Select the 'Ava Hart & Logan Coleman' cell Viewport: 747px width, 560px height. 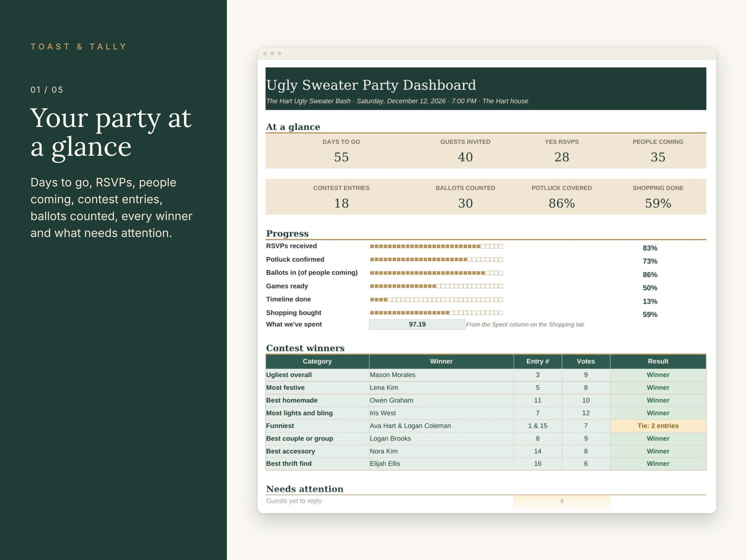coord(441,426)
